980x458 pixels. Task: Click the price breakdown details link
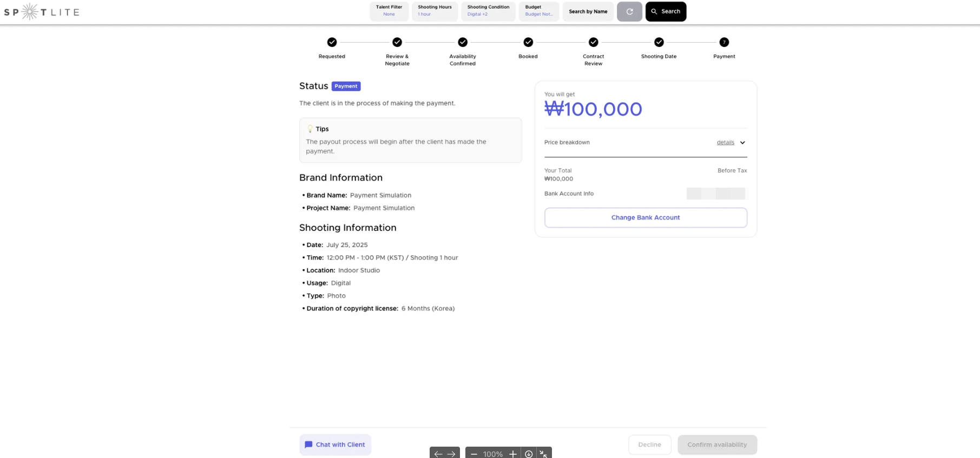pos(725,143)
